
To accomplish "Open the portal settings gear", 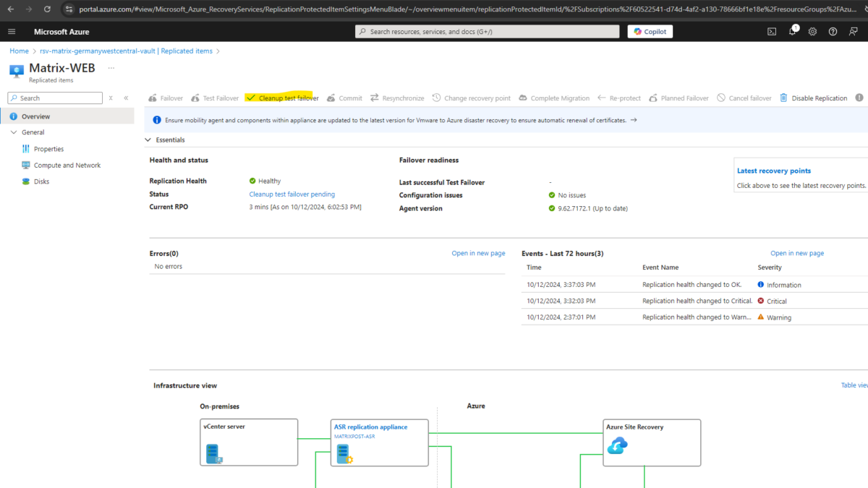I will 812,31.
